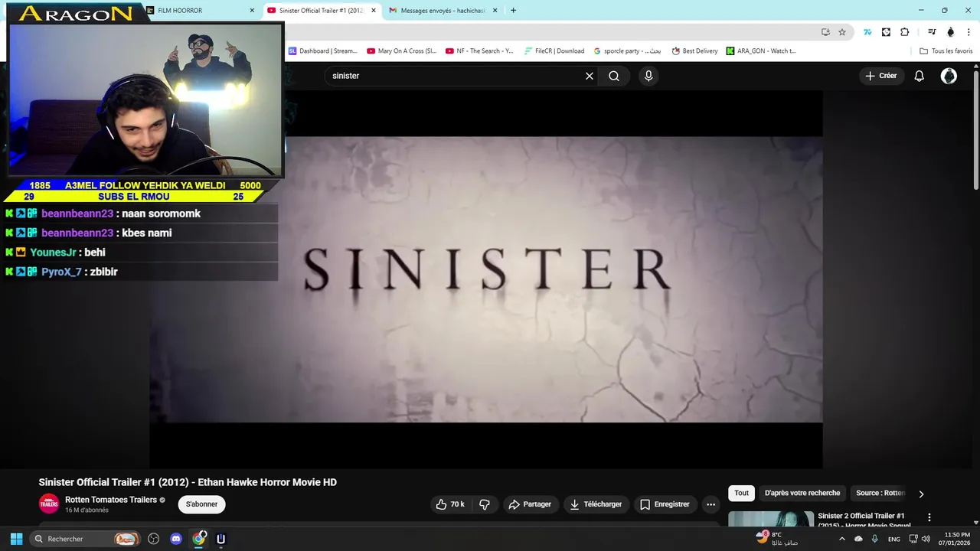Screen dimensions: 980x551
Task: Show more filter chips with right arrow
Action: [x=921, y=494]
